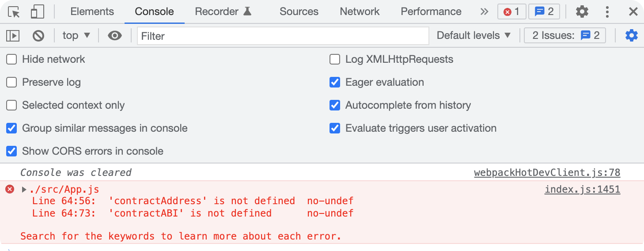Screen dimensions: 644x251
Task: Enable the Hide network checkbox
Action: point(11,59)
